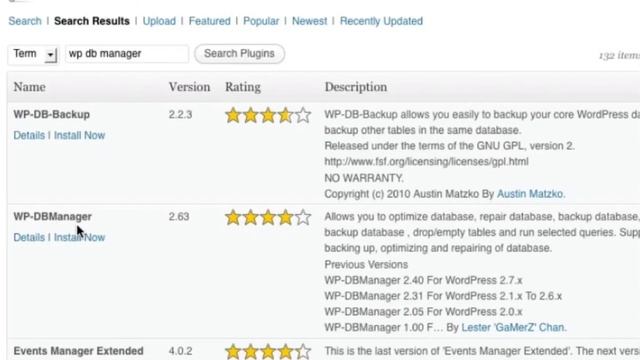Open the Search tab link
Screen dimensions: 640x360
tap(25, 21)
